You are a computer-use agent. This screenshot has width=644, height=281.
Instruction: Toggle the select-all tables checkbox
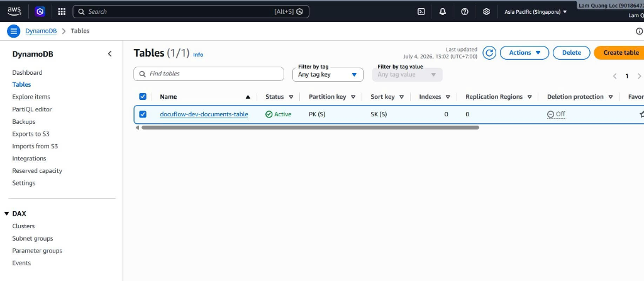click(143, 97)
